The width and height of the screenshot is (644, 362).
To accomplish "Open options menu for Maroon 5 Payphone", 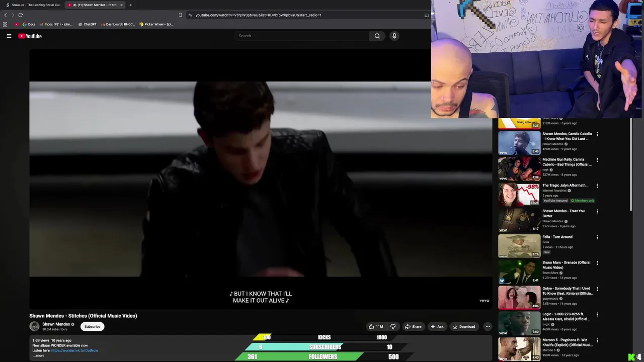I will (x=597, y=340).
